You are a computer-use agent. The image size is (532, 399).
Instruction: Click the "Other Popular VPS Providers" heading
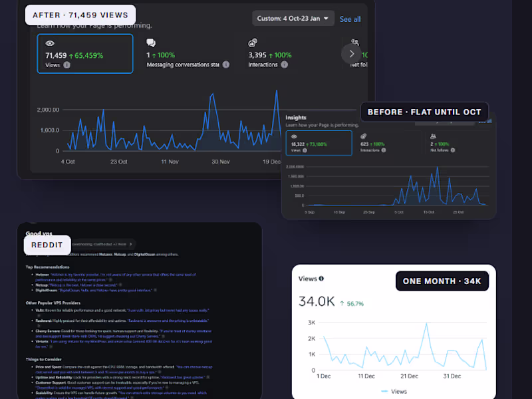[x=53, y=303]
